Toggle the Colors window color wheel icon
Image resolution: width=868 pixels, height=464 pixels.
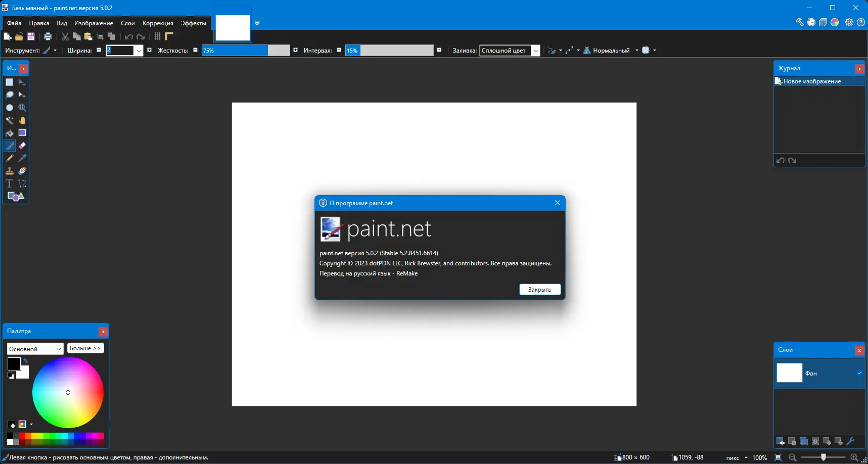[835, 22]
